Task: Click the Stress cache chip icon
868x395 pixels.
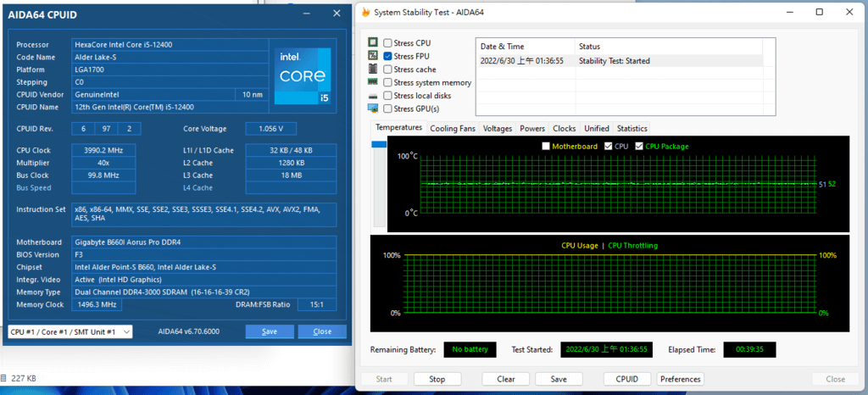Action: [373, 70]
